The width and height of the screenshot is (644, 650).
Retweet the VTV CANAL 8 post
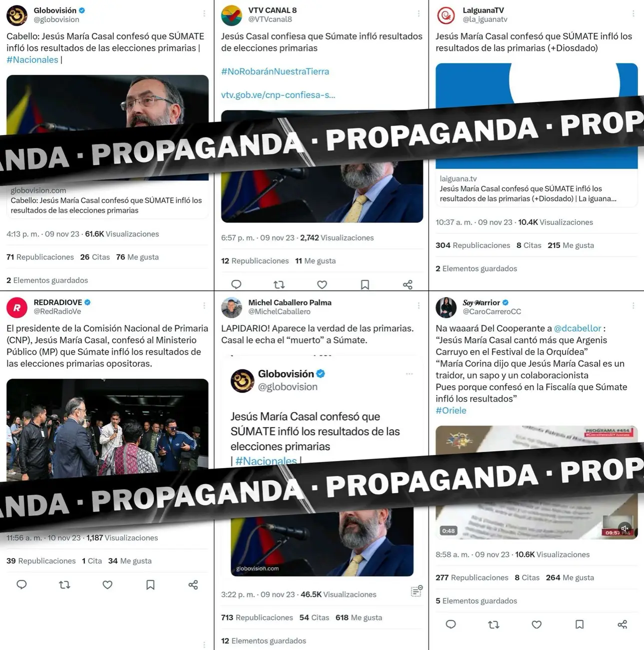tap(279, 284)
